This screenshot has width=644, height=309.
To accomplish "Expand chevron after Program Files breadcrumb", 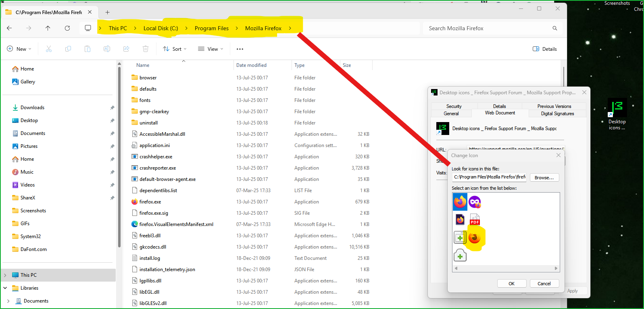I will (237, 28).
